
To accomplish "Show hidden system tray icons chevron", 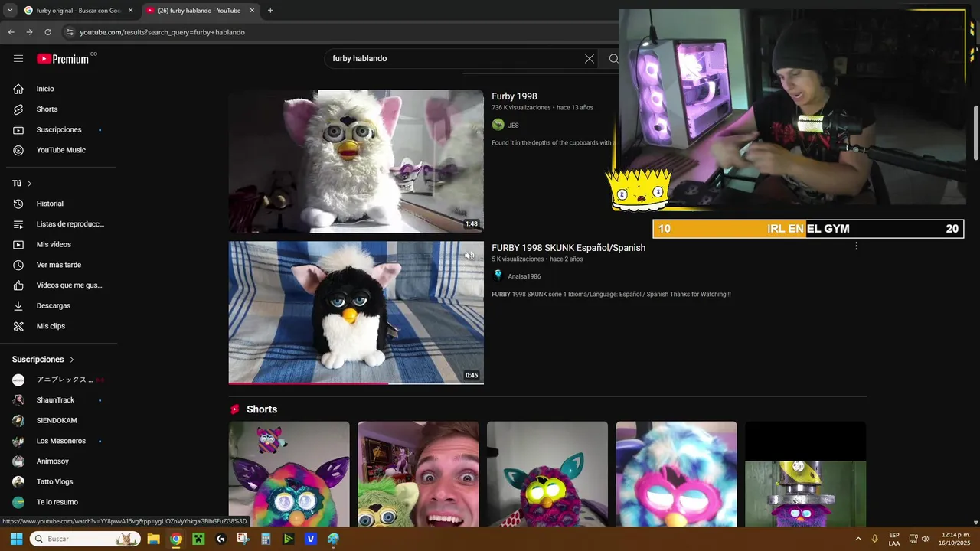I will tap(857, 539).
